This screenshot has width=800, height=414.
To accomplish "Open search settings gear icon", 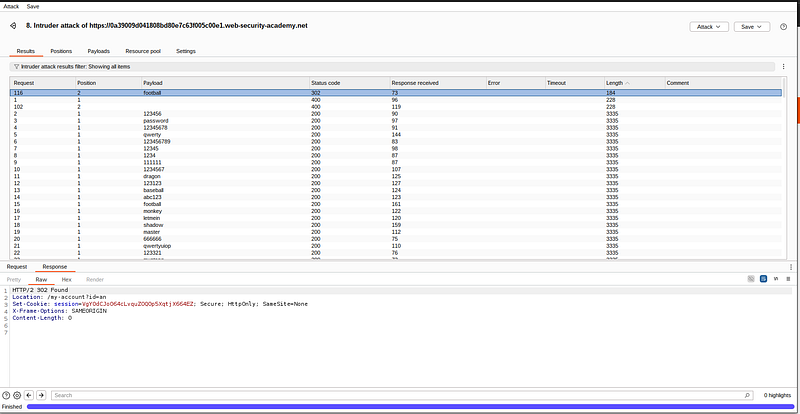I will pos(17,395).
